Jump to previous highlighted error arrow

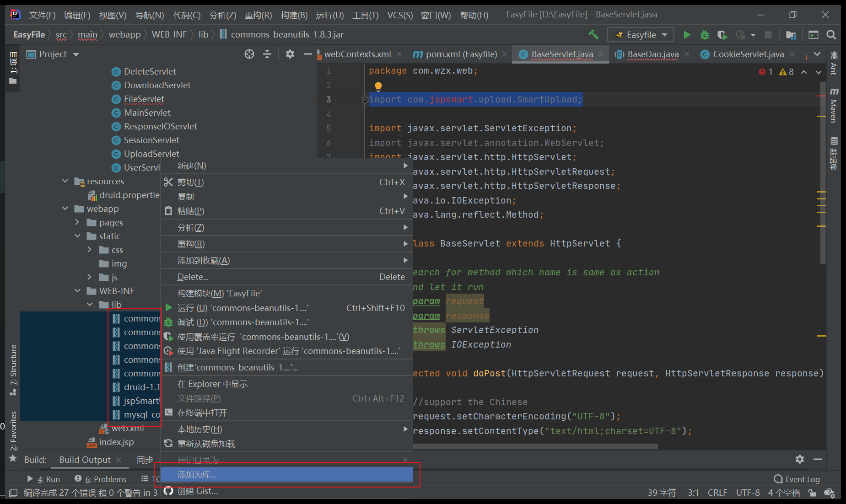[804, 72]
